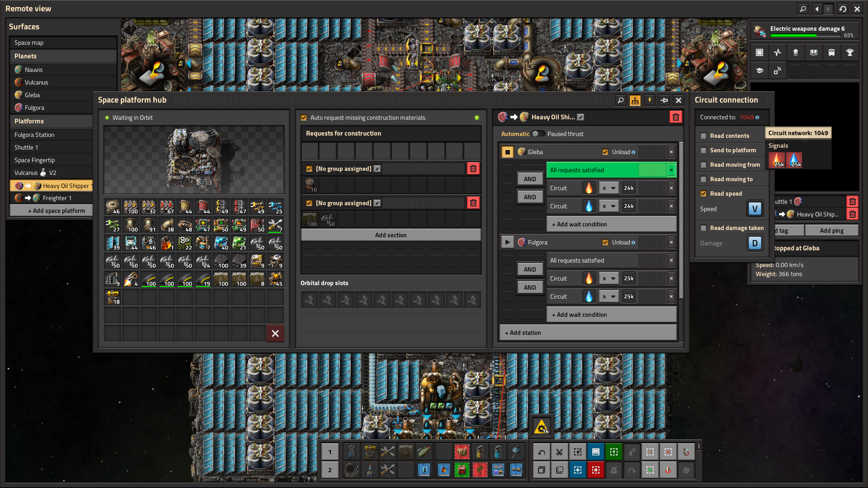
Task: Click Add space platform button
Action: pyautogui.click(x=51, y=211)
